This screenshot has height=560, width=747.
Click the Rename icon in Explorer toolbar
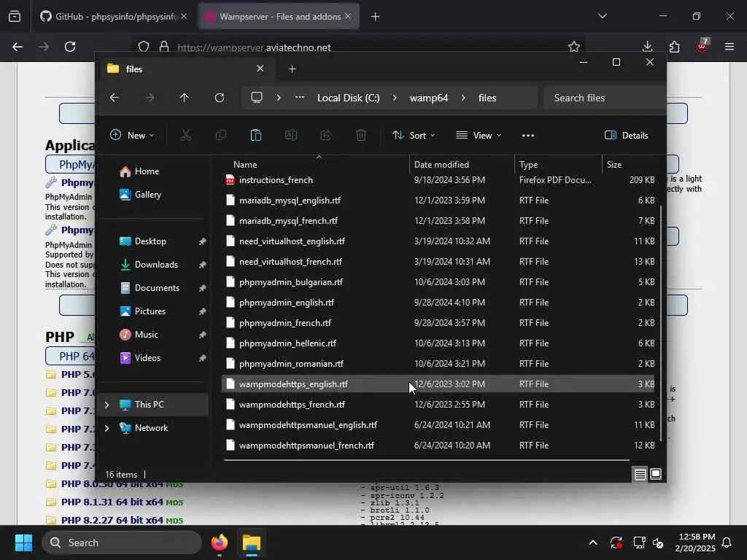click(291, 135)
